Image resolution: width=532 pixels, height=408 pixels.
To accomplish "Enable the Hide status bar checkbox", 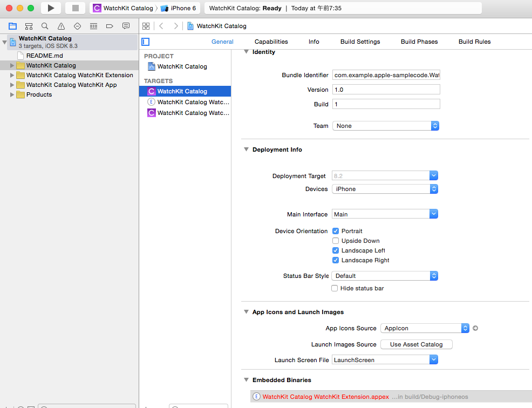I will pos(335,288).
